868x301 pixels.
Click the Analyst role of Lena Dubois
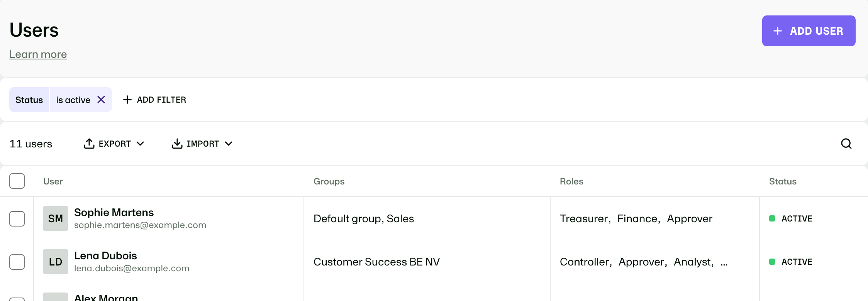pos(693,262)
